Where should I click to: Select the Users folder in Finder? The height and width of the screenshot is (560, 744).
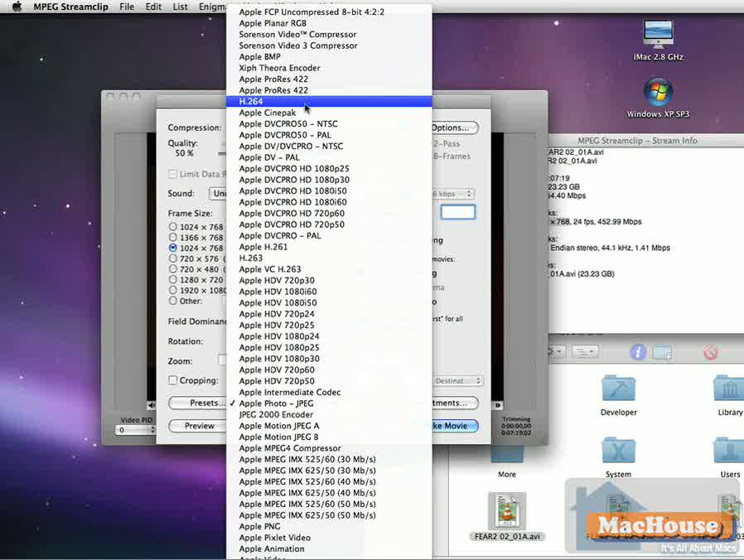(730, 450)
